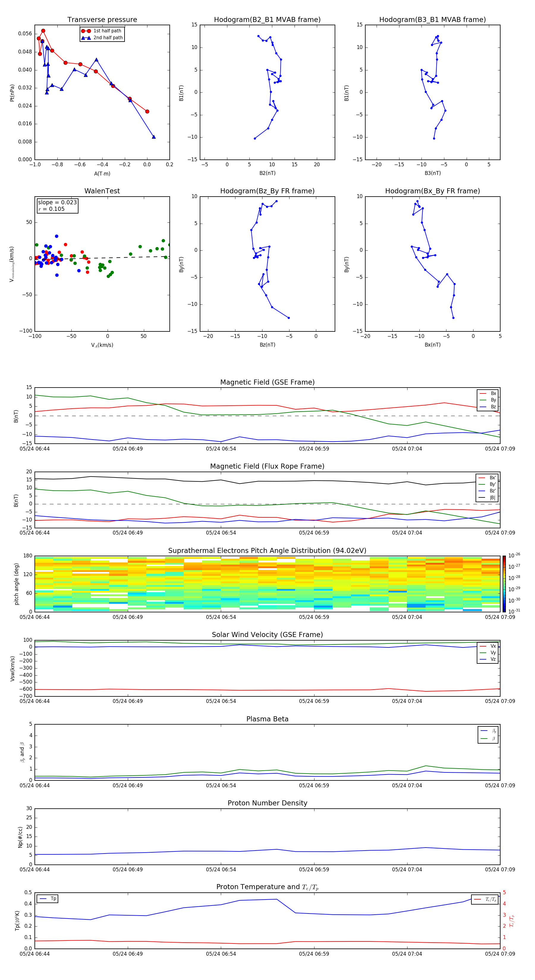Click the "B3(nT)" x-axis label
The image size is (535, 980).
(x=432, y=173)
